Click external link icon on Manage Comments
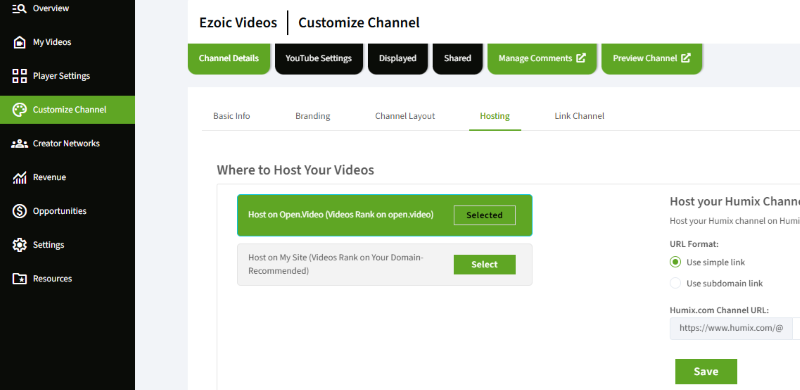800x390 pixels. pyautogui.click(x=581, y=58)
